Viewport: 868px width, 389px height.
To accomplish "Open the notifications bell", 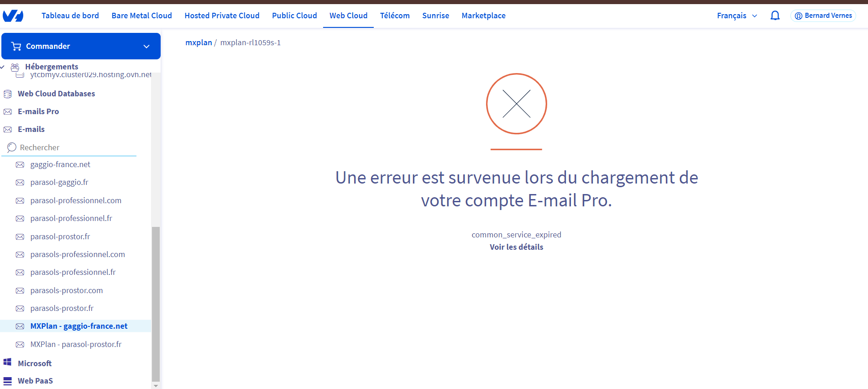I will (775, 16).
